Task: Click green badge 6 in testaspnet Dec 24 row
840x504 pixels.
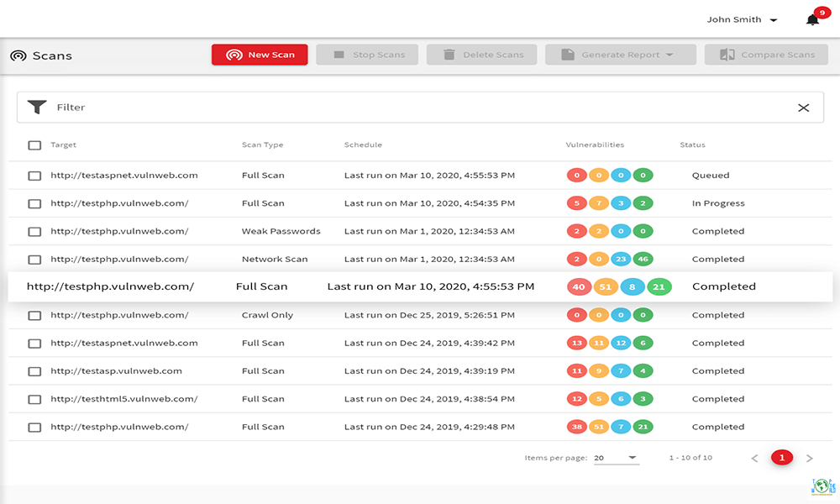Action: (x=643, y=343)
